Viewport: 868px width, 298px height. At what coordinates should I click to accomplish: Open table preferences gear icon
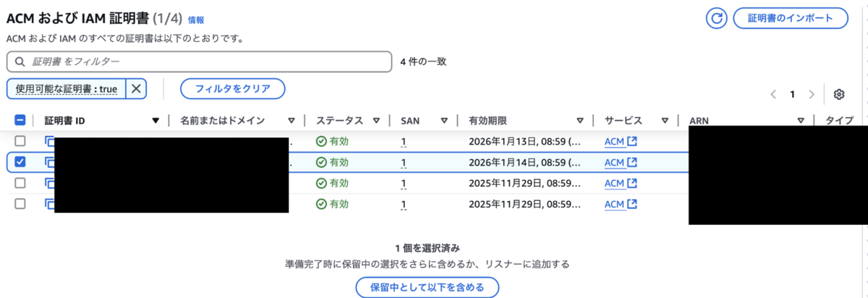click(839, 94)
